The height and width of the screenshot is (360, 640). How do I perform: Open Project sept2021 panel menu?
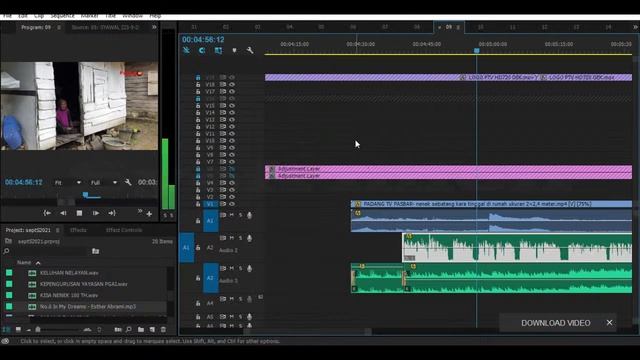click(x=58, y=230)
